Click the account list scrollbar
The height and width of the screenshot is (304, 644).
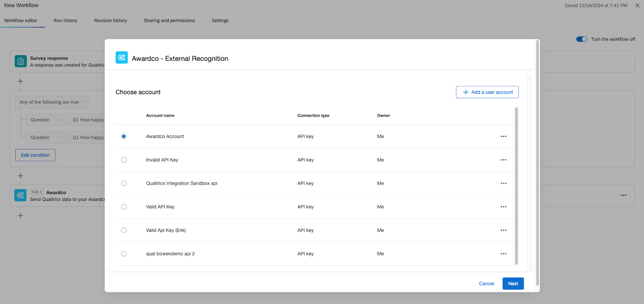[516, 185]
